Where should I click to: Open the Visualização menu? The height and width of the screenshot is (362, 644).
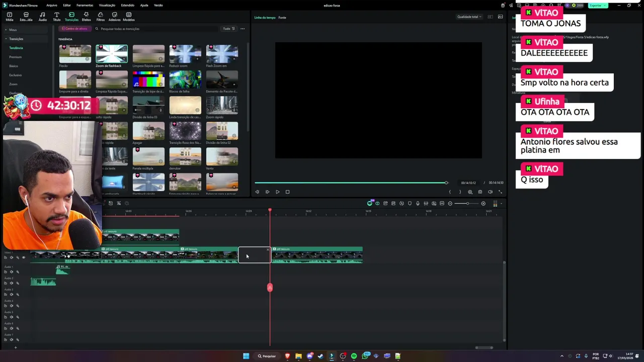(x=107, y=5)
